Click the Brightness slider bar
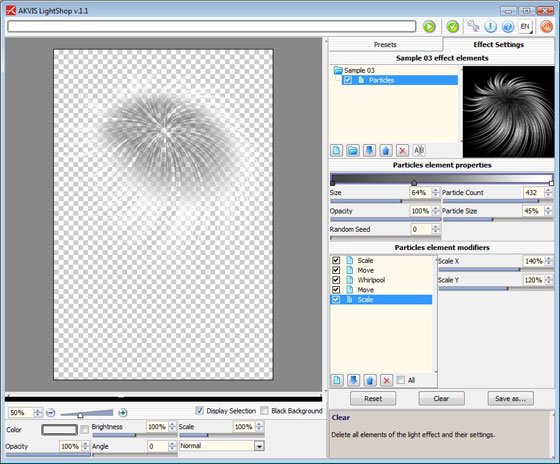This screenshot has width=560, height=464. point(134,435)
